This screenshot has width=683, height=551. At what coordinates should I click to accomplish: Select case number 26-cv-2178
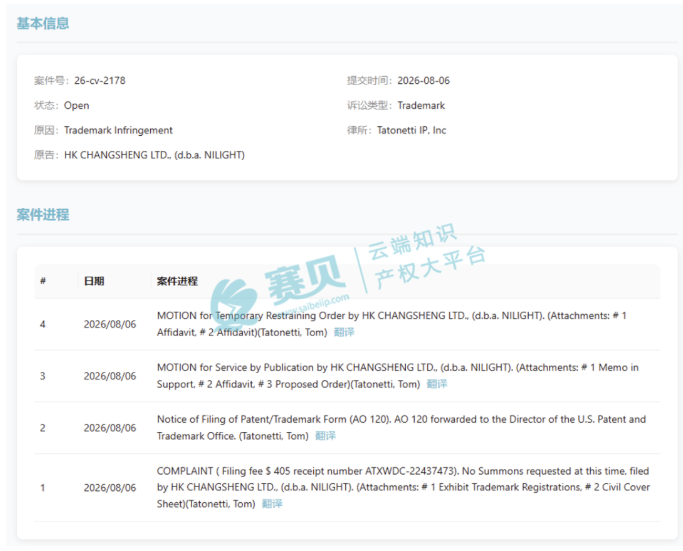click(100, 81)
